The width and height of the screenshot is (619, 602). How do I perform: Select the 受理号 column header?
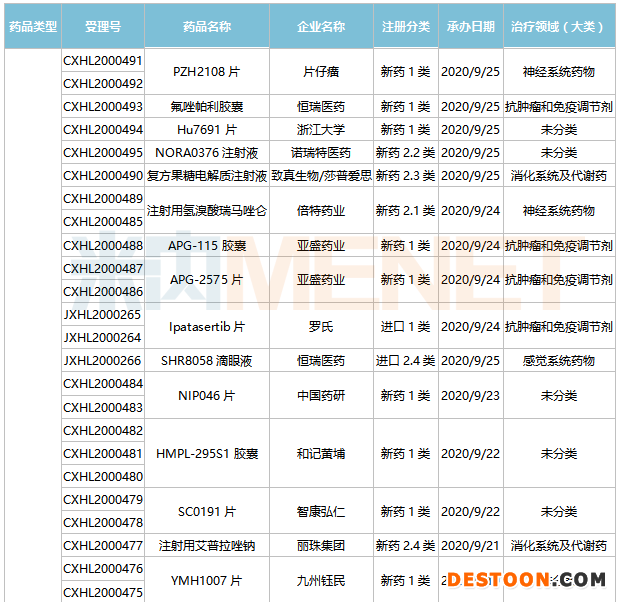pyautogui.click(x=103, y=26)
